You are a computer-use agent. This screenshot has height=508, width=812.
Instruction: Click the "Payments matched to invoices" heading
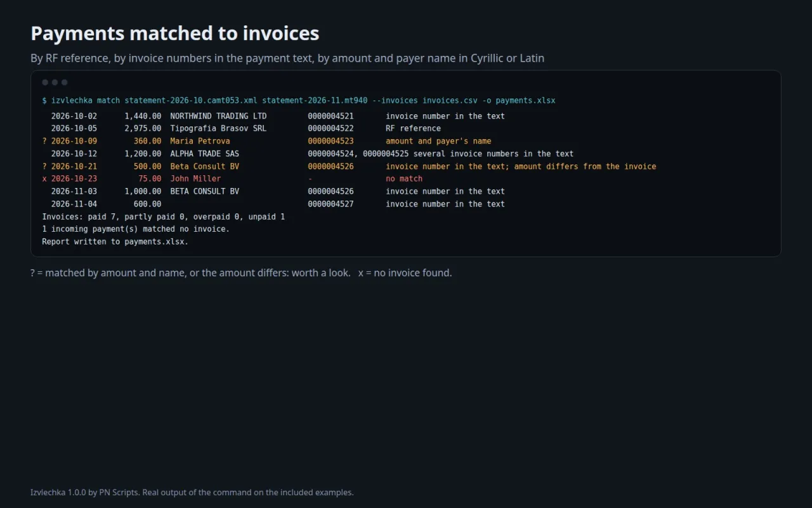coord(174,33)
